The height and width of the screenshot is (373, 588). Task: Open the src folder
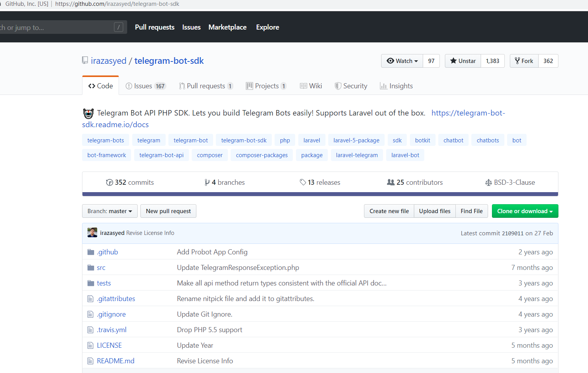tap(101, 268)
